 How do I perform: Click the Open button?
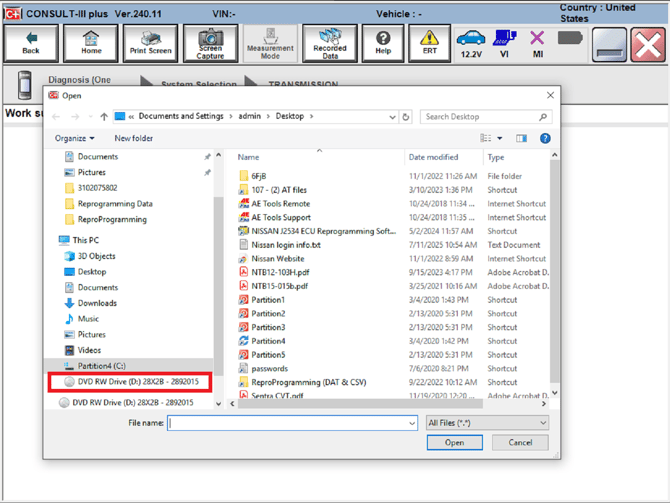click(x=455, y=442)
